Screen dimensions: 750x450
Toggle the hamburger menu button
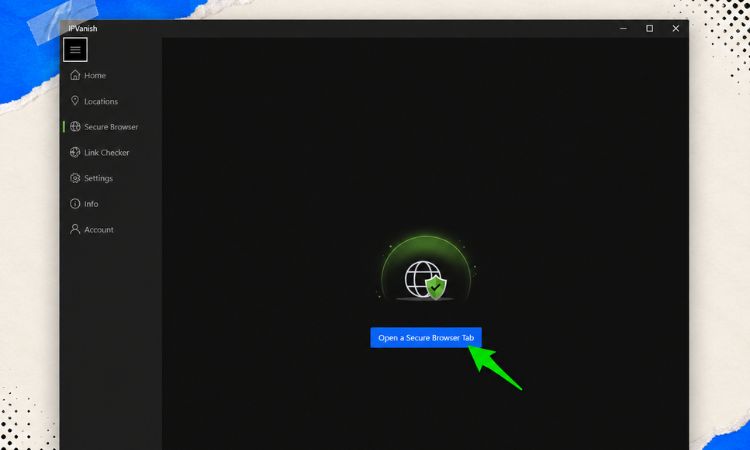coord(75,49)
